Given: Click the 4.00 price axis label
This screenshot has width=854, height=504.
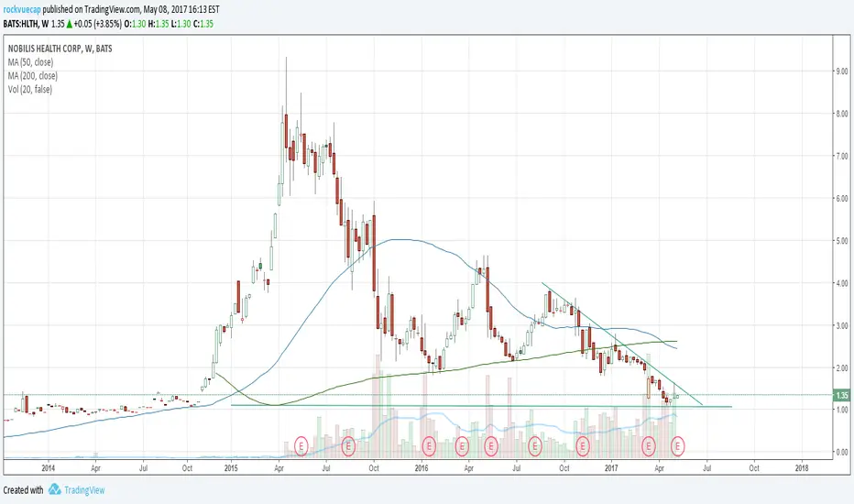Looking at the screenshot, I should pyautogui.click(x=841, y=283).
